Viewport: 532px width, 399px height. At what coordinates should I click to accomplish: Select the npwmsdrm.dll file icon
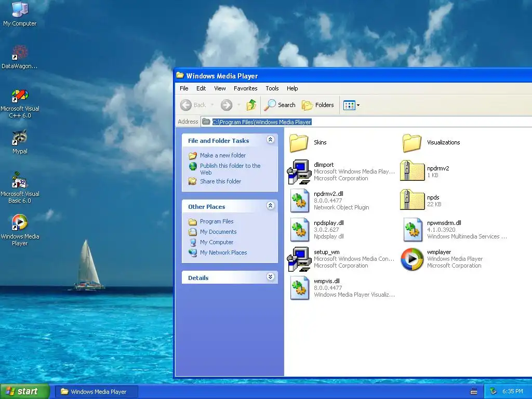point(413,230)
